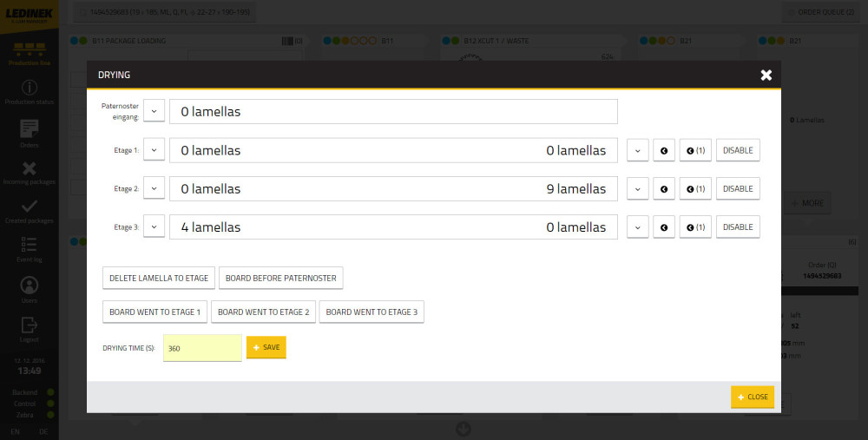Click the back-arrow icon for Etage 3
Image resolution: width=868 pixels, height=440 pixels.
(663, 227)
